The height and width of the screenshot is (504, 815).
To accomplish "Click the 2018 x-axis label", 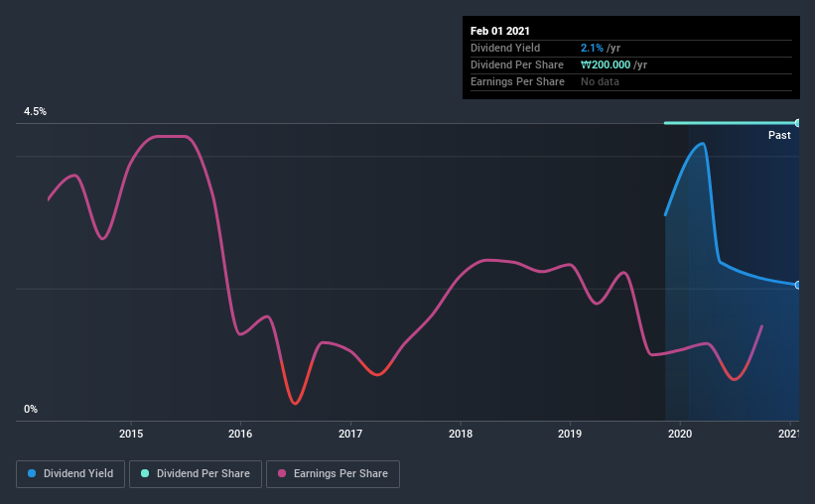I will tap(461, 434).
